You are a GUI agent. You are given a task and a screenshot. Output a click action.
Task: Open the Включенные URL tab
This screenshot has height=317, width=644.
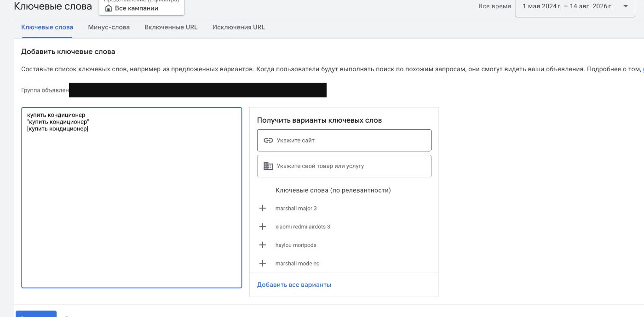171,28
